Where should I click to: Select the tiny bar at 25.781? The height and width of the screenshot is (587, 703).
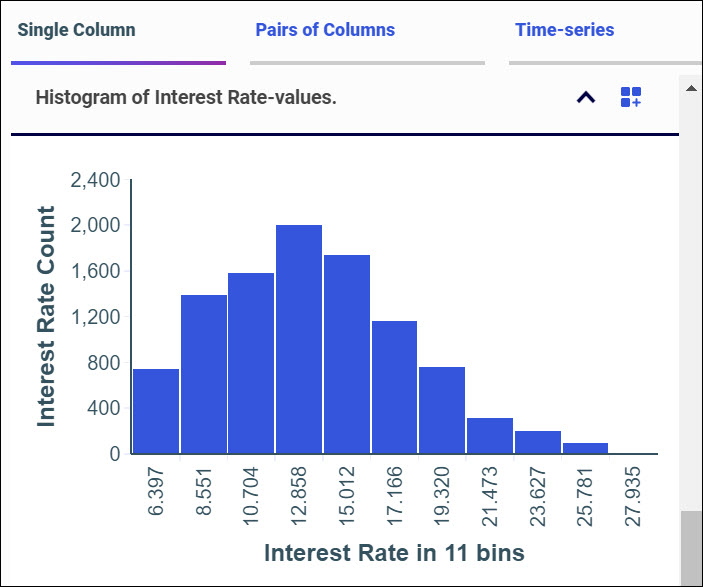(x=586, y=449)
